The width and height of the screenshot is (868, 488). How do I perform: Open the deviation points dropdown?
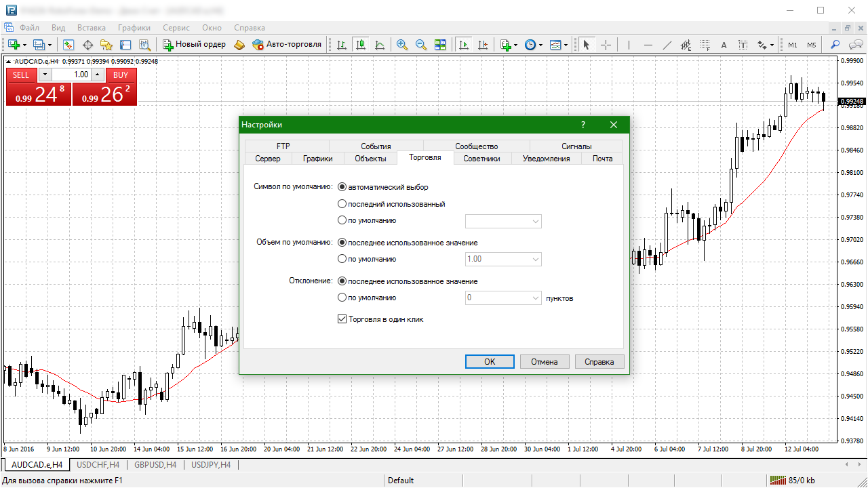[x=536, y=298]
